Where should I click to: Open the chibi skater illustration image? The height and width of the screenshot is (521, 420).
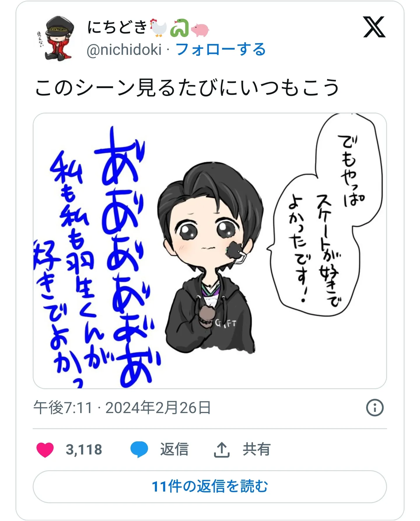click(210, 251)
